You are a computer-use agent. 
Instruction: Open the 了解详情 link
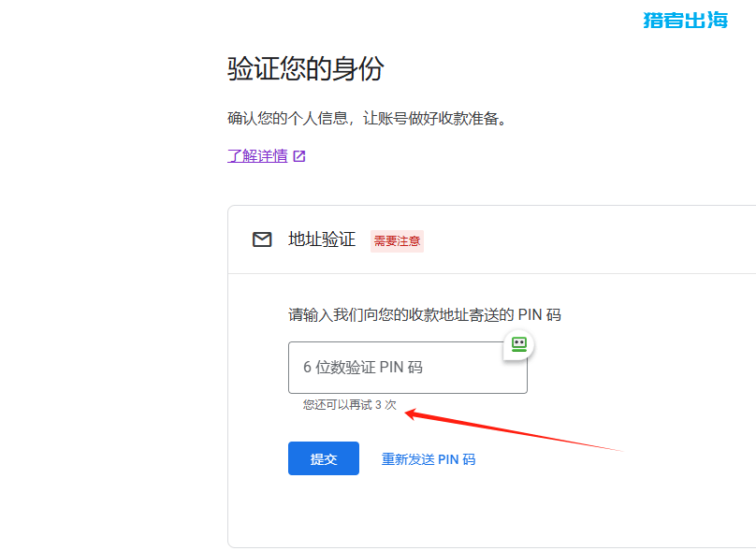coord(257,155)
